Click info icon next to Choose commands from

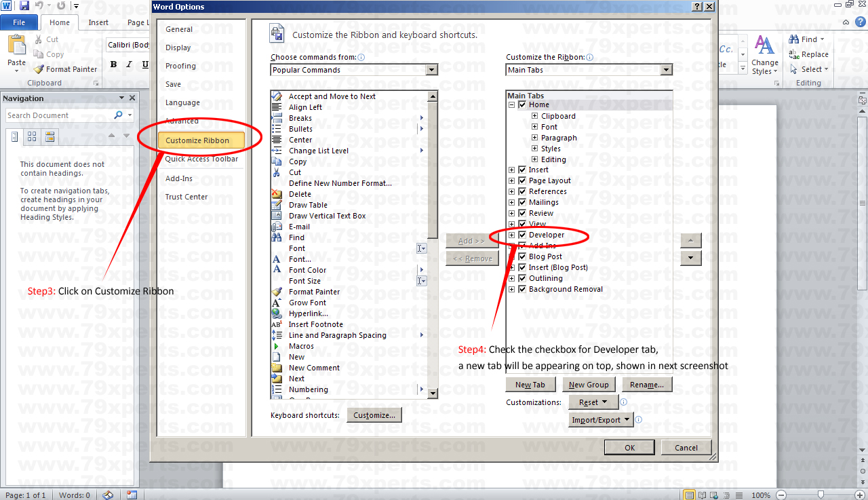point(361,58)
